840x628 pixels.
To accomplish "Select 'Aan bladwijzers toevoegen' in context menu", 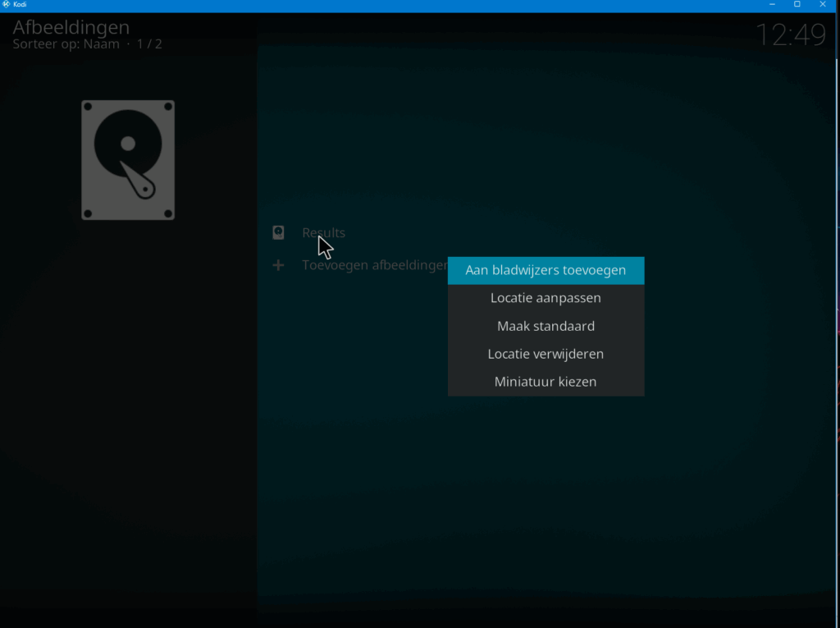I will tap(546, 270).
